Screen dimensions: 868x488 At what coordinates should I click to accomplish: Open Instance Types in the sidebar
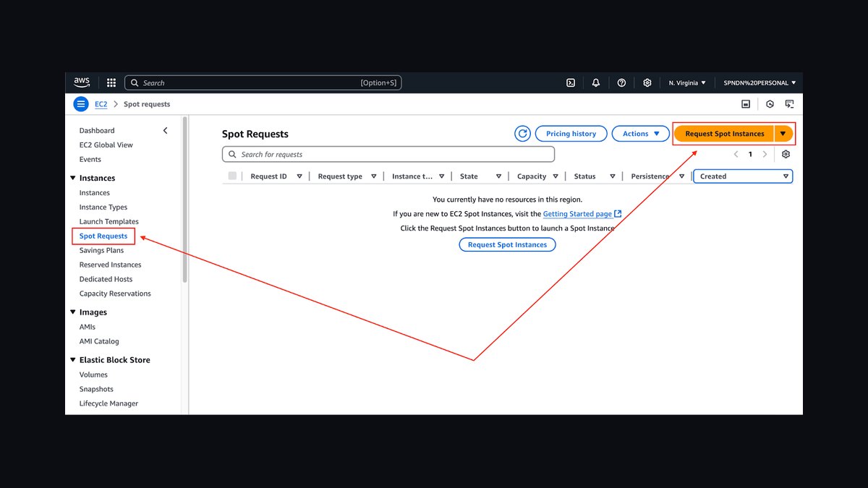click(x=103, y=207)
